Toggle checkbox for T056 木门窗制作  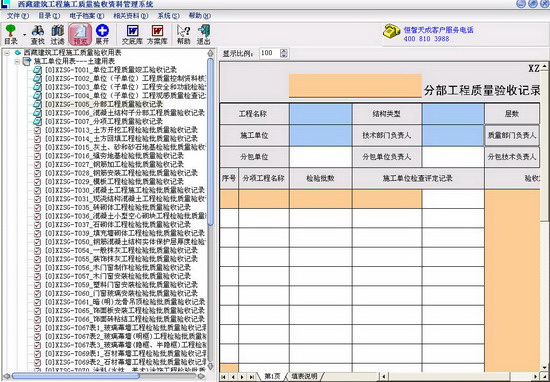tap(37, 268)
